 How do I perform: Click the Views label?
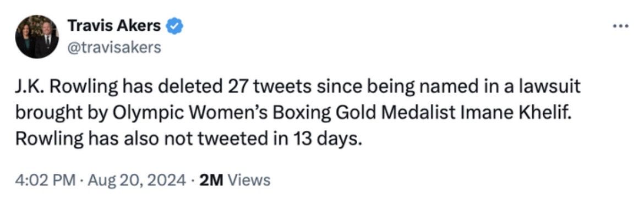pos(249,180)
